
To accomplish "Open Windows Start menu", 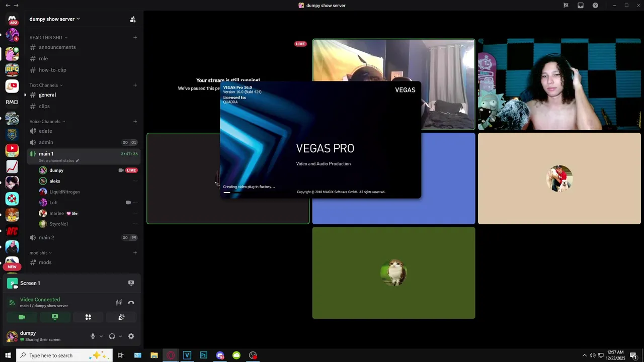I will tap(8, 355).
